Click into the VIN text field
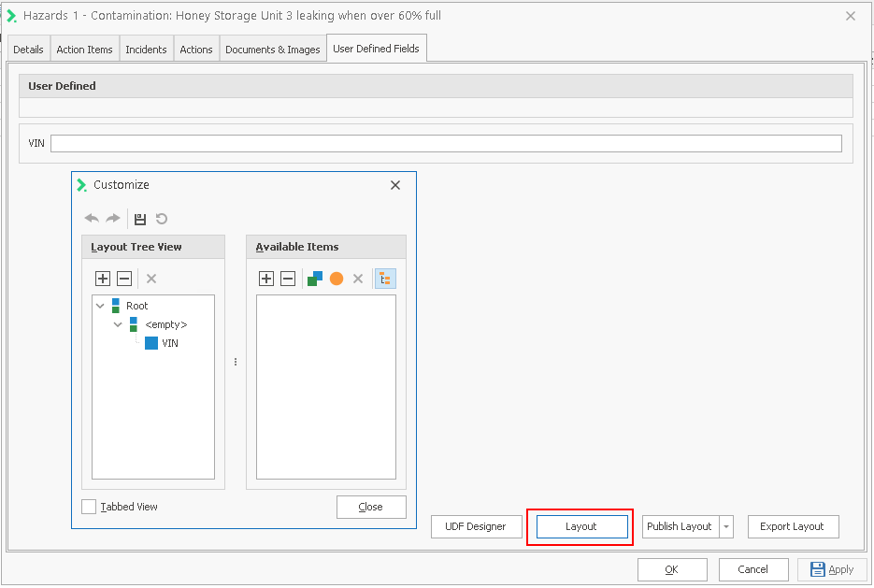This screenshot has width=874, height=588. point(446,143)
